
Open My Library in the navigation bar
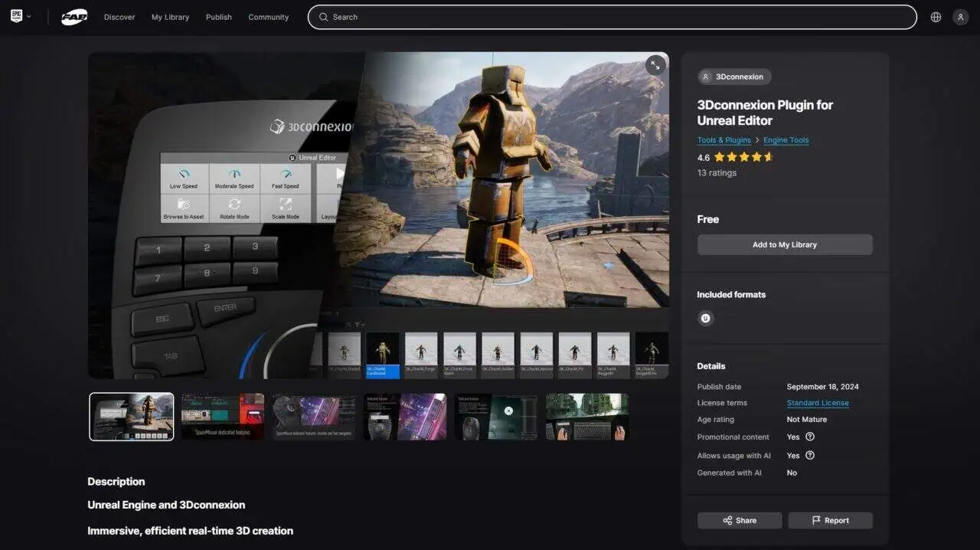tap(170, 17)
